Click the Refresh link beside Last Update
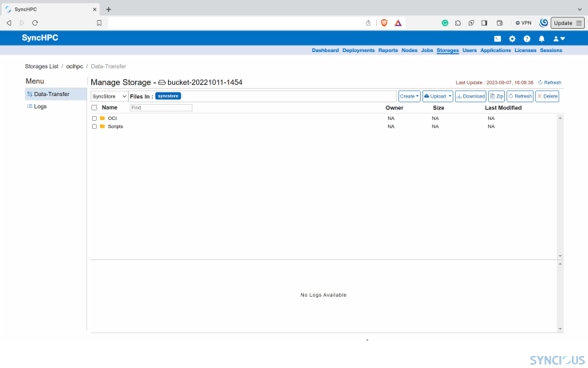Screen dimensions: 588x368 pyautogui.click(x=550, y=82)
